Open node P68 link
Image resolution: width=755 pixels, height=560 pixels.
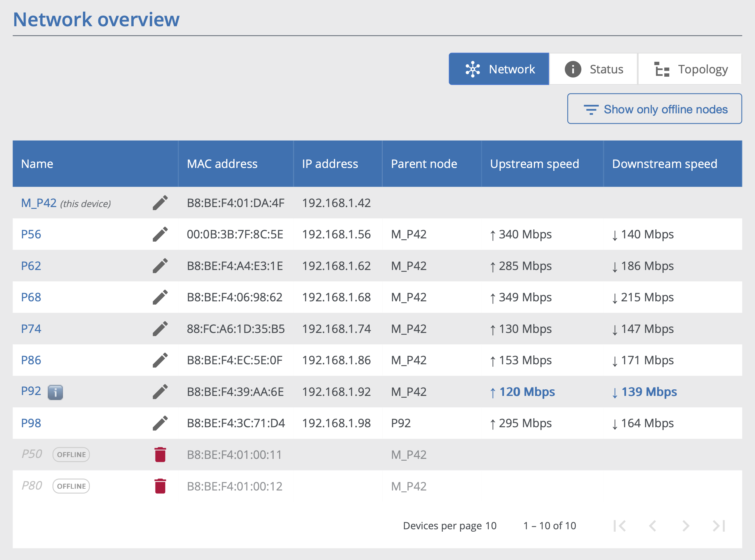point(31,297)
